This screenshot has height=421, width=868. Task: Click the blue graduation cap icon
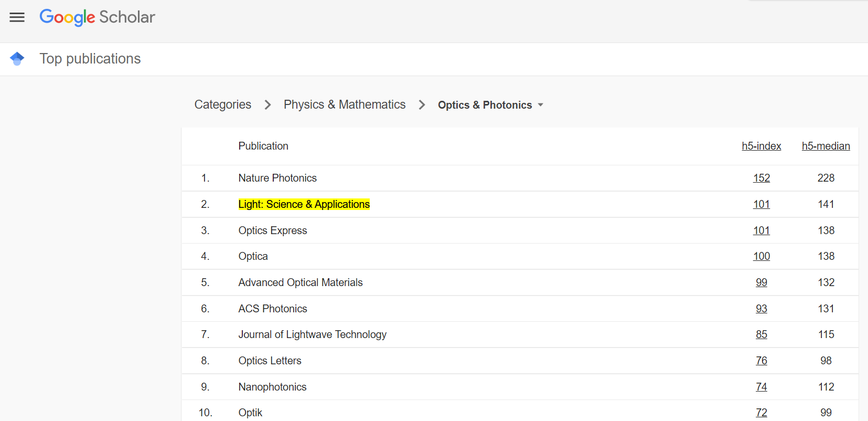tap(17, 59)
